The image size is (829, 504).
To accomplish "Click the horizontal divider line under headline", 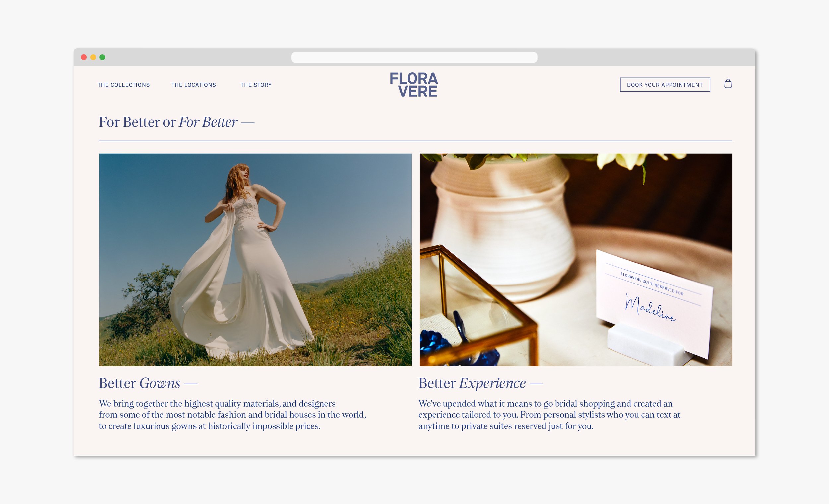I will [x=415, y=141].
